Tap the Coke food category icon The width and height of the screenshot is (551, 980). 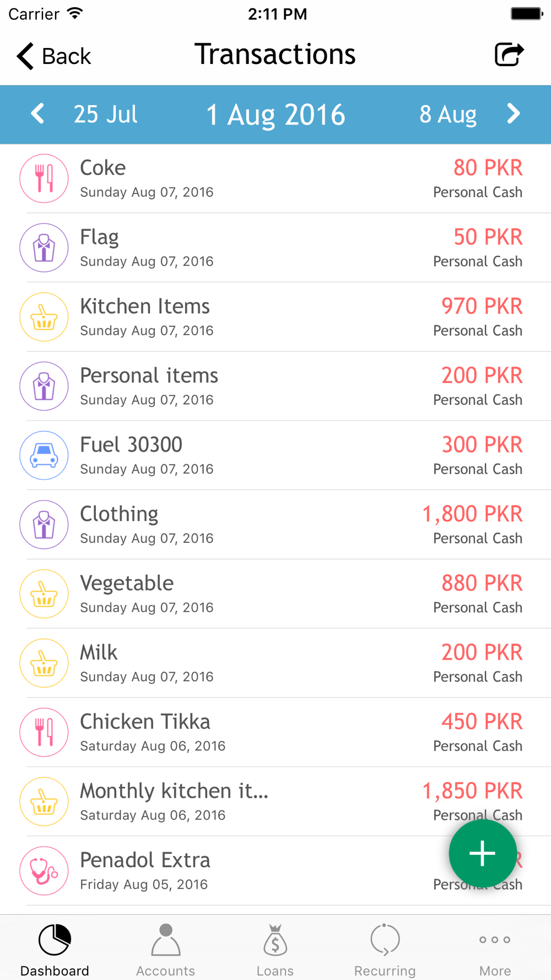tap(44, 179)
